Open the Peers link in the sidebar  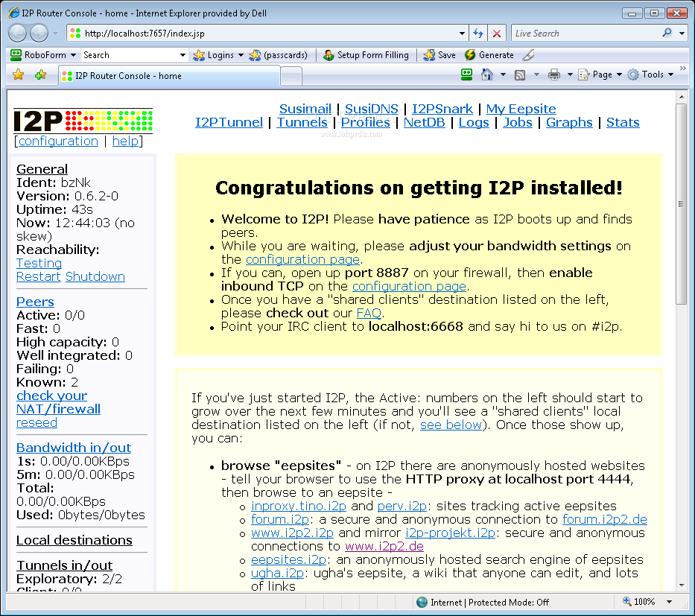click(35, 302)
